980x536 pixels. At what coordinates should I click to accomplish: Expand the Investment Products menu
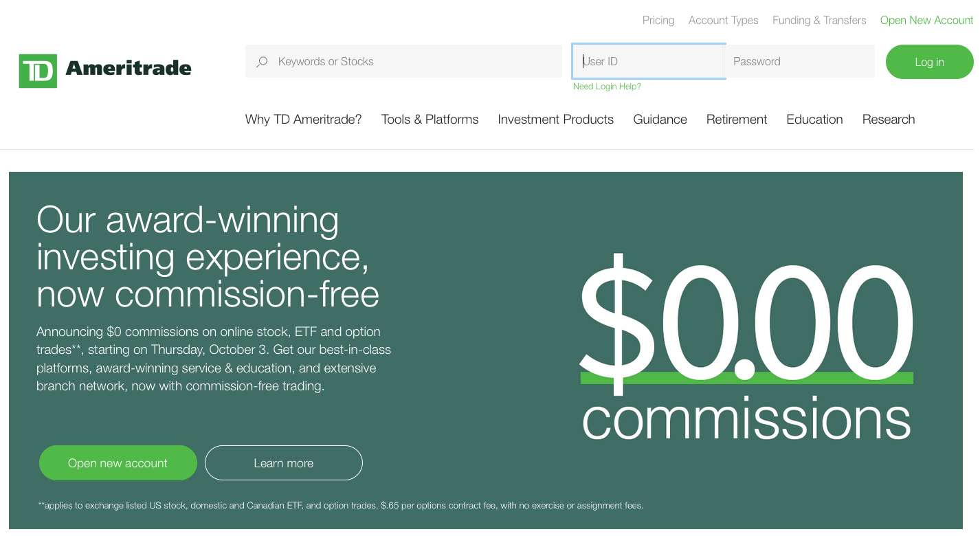tap(555, 120)
